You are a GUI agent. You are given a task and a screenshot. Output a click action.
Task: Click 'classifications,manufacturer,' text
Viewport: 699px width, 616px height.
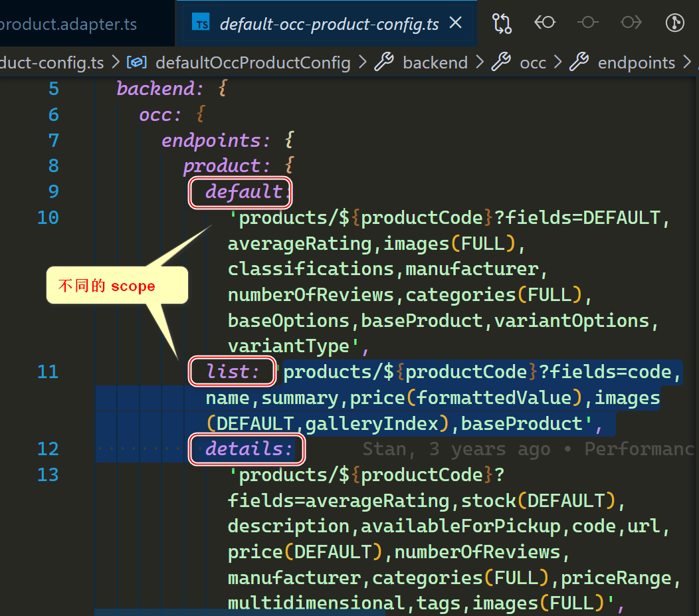pos(388,269)
